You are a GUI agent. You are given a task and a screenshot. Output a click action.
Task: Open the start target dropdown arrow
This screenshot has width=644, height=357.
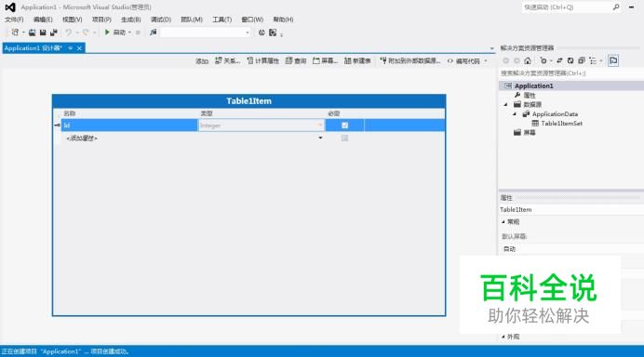[129, 33]
